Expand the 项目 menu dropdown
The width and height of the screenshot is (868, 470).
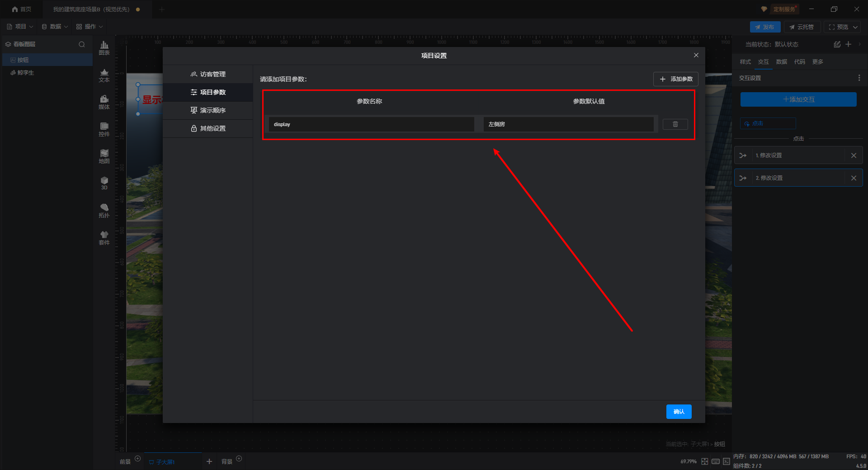tap(20, 27)
